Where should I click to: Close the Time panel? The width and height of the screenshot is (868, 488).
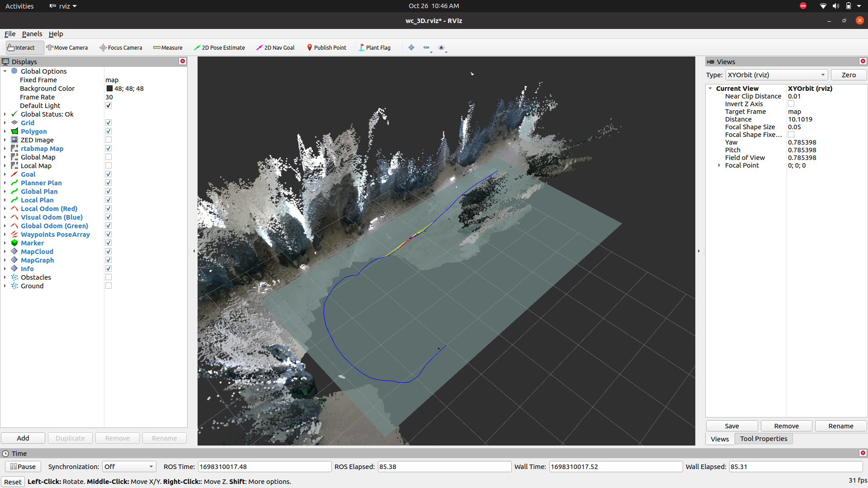pyautogui.click(x=863, y=453)
